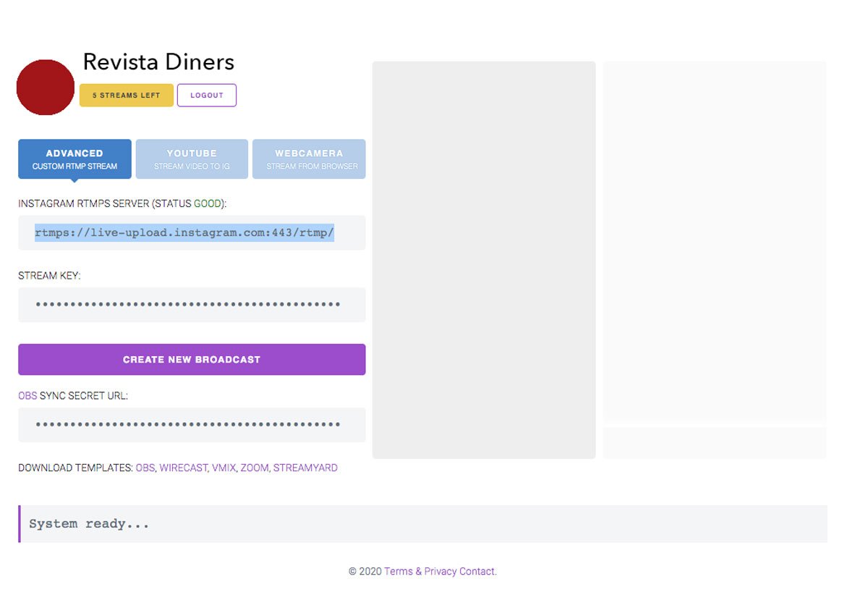
Task: Click the Instagram RTMPS server URL field
Action: tap(192, 233)
